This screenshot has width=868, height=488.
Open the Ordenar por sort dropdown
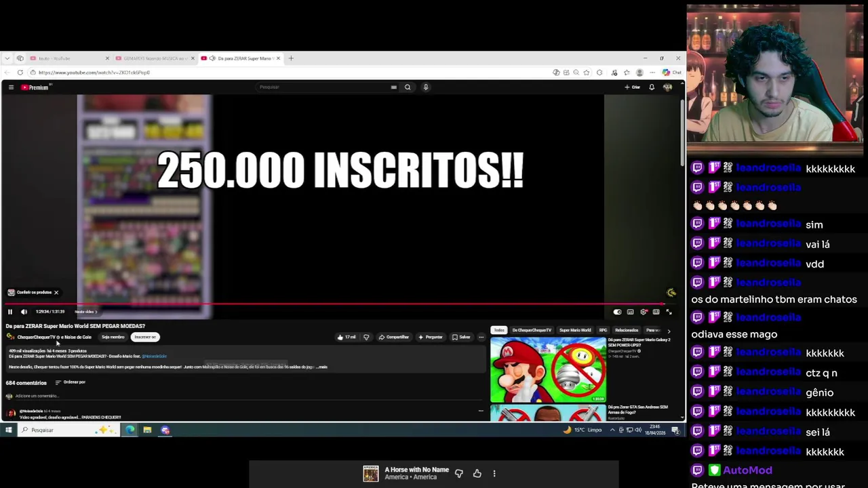(71, 382)
